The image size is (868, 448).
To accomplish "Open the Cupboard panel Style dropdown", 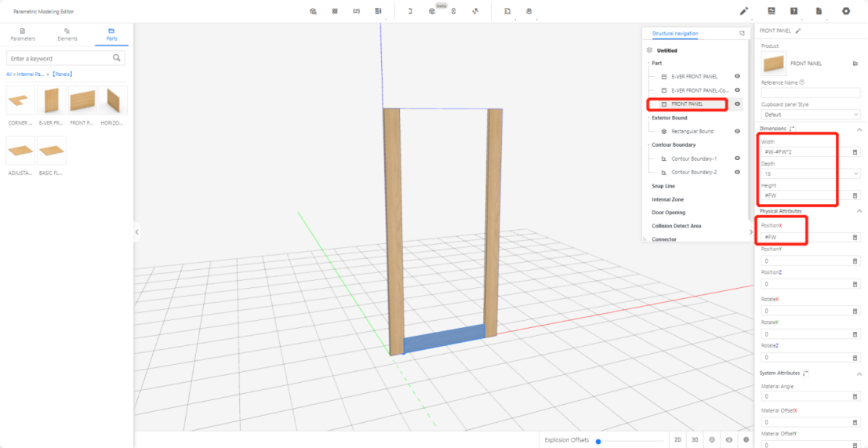I will click(x=810, y=115).
